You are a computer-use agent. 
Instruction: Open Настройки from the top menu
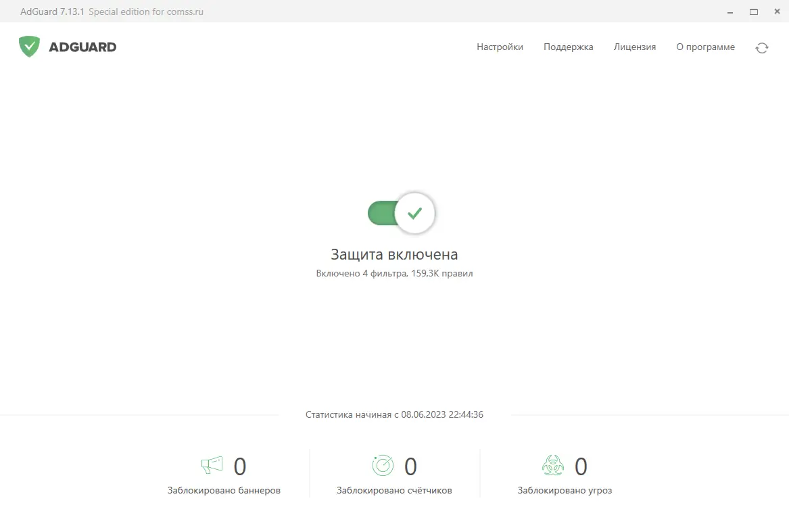[x=500, y=47]
